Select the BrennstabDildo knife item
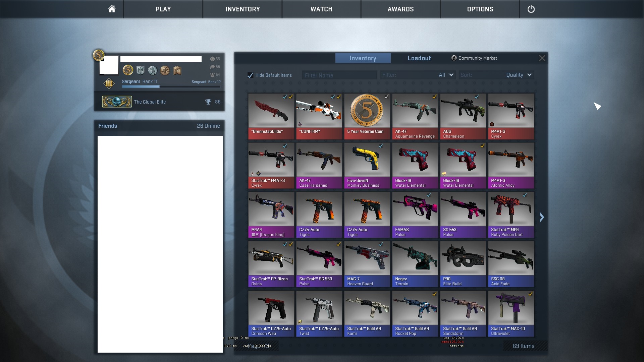 tap(271, 116)
